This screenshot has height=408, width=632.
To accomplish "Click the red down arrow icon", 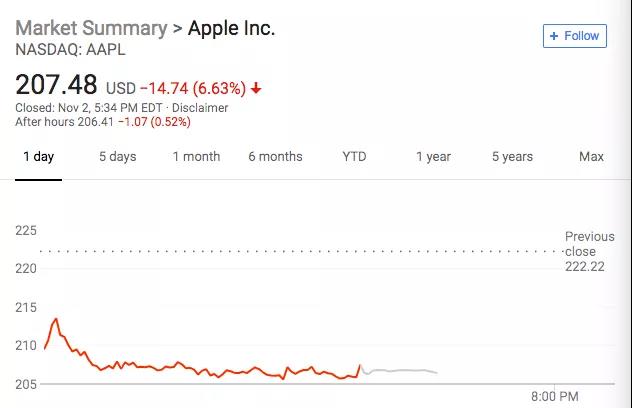I will coord(256,88).
